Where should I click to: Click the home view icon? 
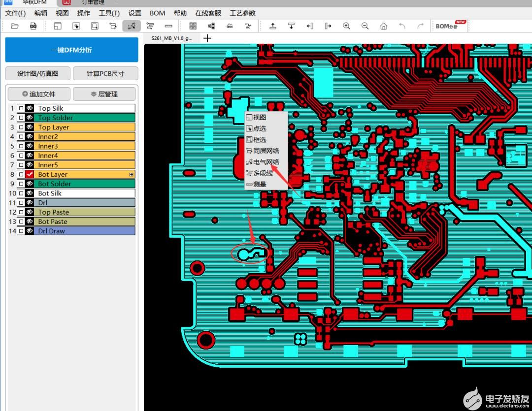pos(384,26)
